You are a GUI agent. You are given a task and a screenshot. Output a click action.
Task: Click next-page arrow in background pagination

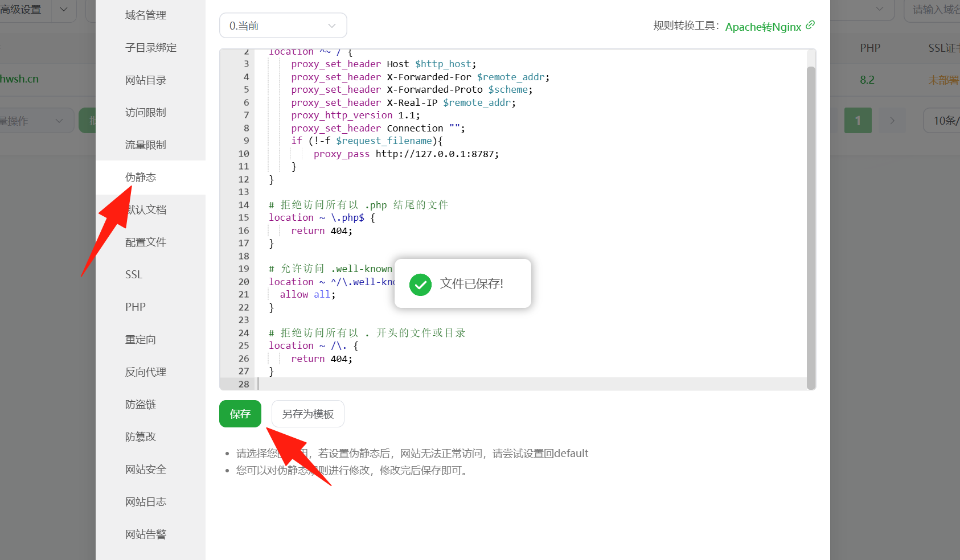(892, 121)
